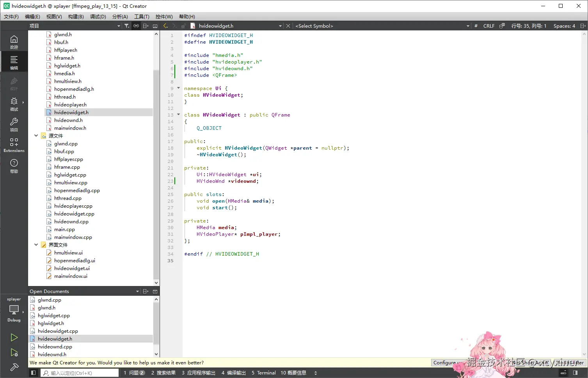Toggle the left sidebar visibility button
588x378 pixels.
(x=34, y=373)
